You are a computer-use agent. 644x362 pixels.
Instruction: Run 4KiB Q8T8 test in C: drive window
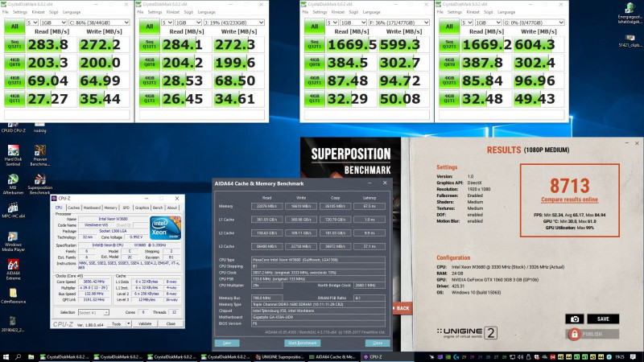(x=14, y=63)
